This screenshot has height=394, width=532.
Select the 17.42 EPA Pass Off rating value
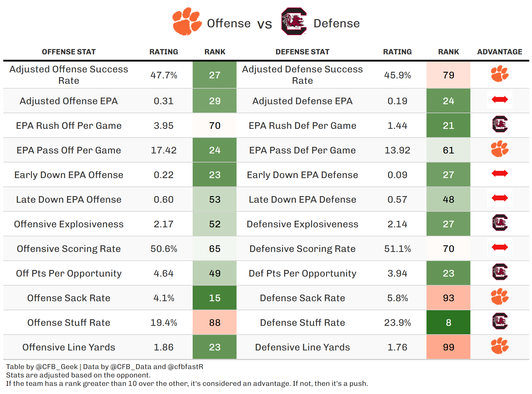tap(164, 150)
